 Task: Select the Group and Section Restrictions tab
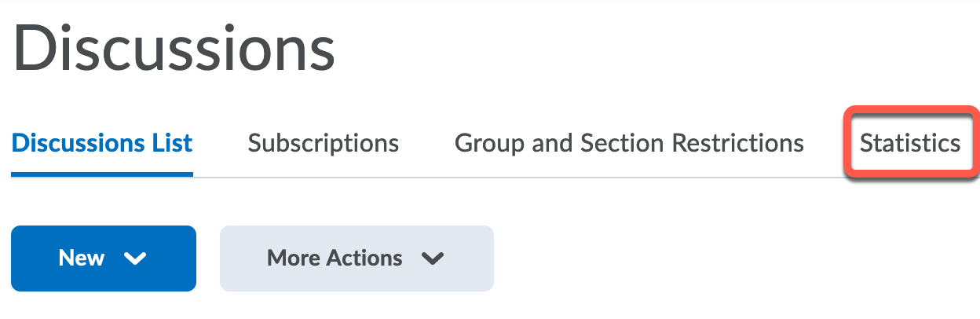click(629, 144)
